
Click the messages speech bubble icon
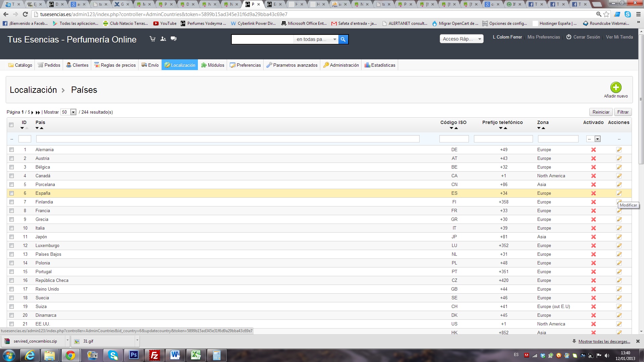173,39
